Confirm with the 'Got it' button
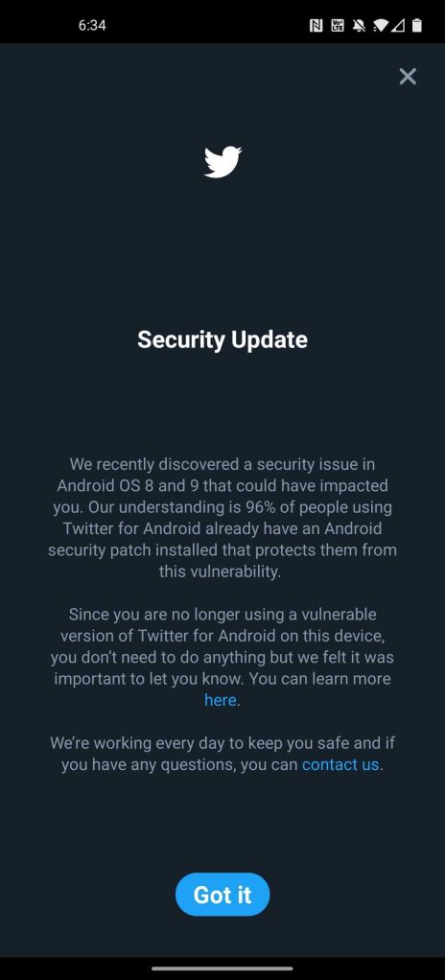The image size is (445, 980). tap(222, 895)
